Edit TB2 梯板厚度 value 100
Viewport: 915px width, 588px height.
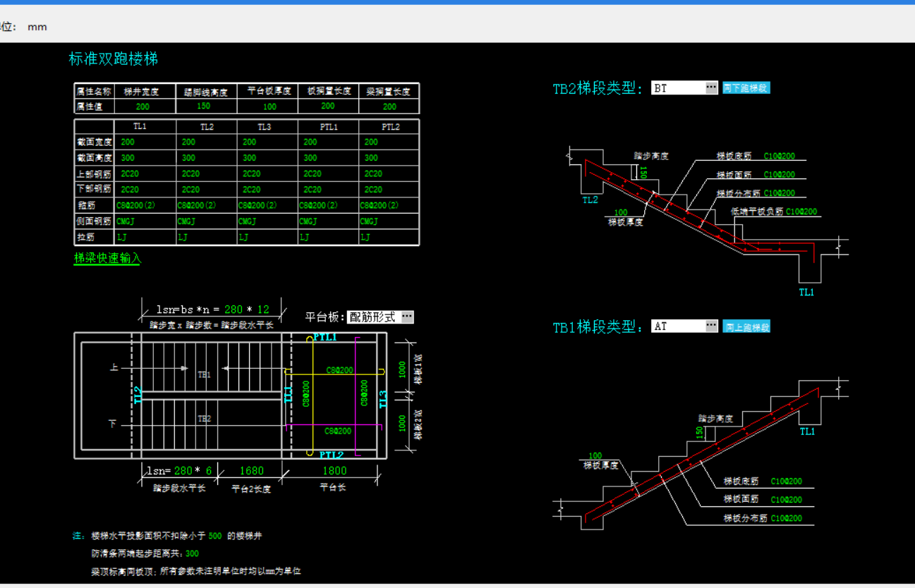pos(621,212)
